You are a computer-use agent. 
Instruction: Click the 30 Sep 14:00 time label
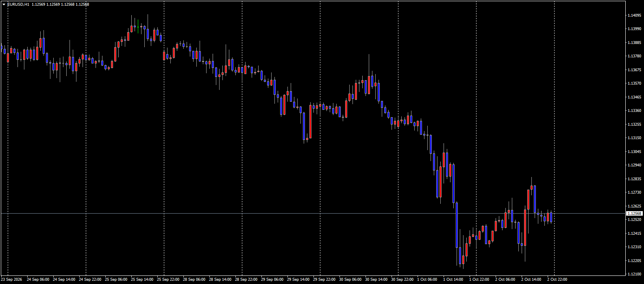(x=376, y=280)
